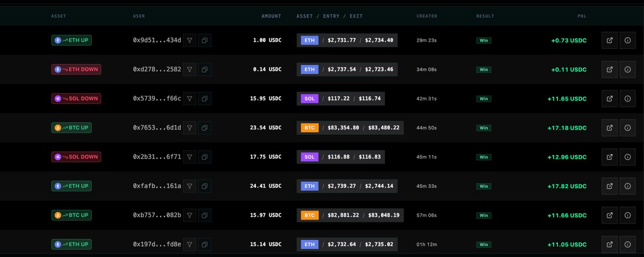Click BTC UP badge for 0xb757...082b
The height and width of the screenshot is (257, 644).
click(71, 215)
